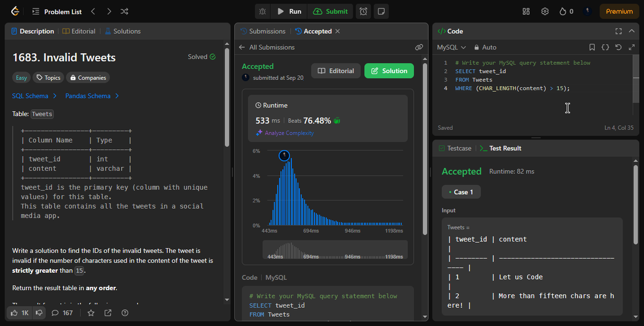Image resolution: width=644 pixels, height=326 pixels.
Task: Open the help question mark icon
Action: (125, 313)
